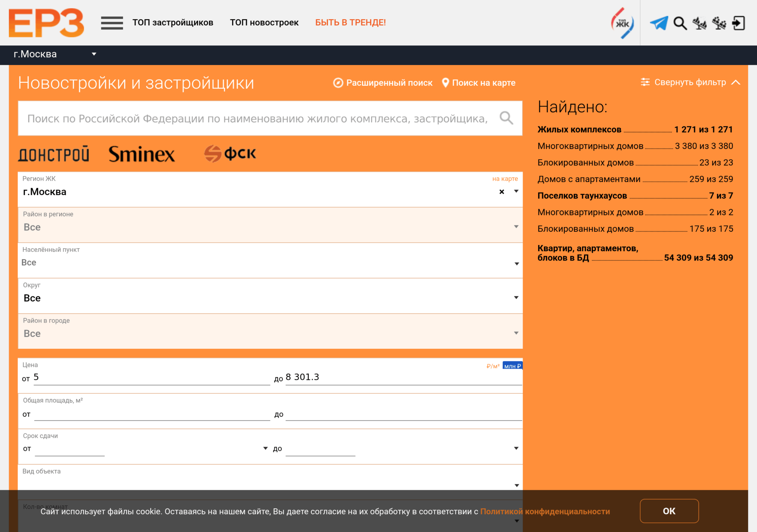Click the Общая площадь 'до' input field
The width and height of the screenshot is (757, 532).
pos(404,414)
